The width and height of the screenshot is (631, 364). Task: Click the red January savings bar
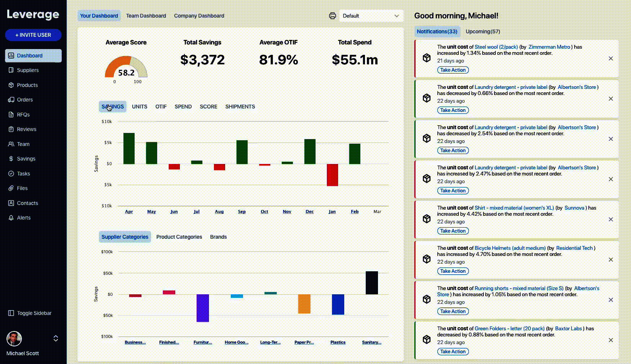point(332,175)
